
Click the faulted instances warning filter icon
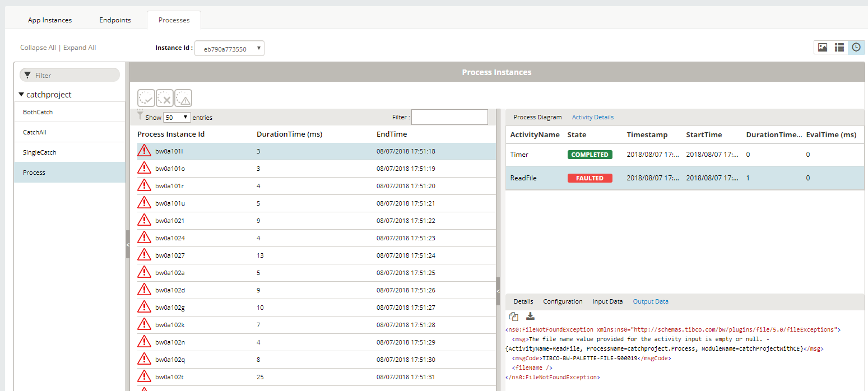pos(183,98)
